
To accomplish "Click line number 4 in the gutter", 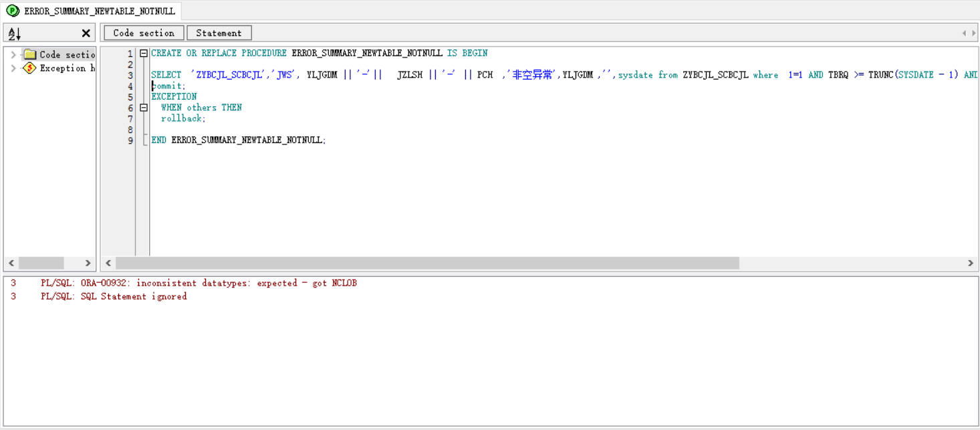I will pyautogui.click(x=130, y=86).
